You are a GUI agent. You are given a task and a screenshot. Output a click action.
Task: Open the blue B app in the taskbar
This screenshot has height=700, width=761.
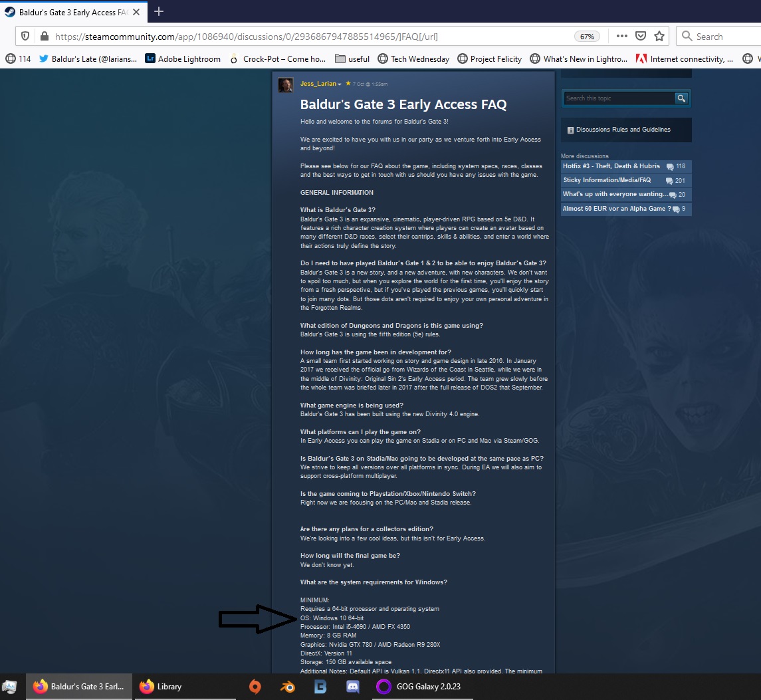pos(320,687)
